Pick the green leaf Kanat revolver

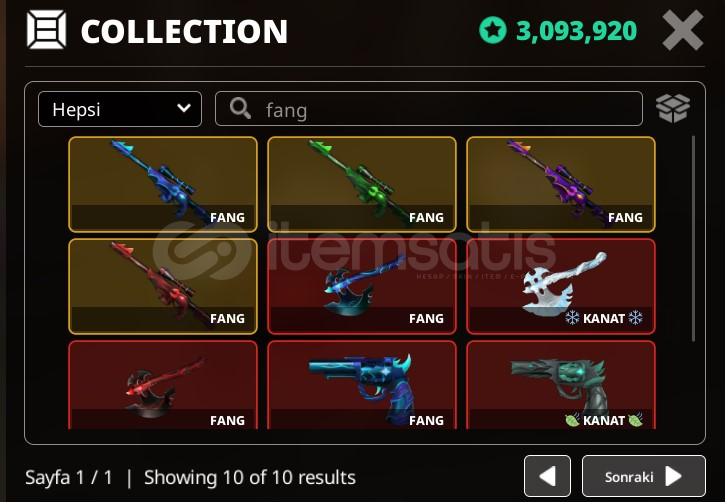[561, 385]
